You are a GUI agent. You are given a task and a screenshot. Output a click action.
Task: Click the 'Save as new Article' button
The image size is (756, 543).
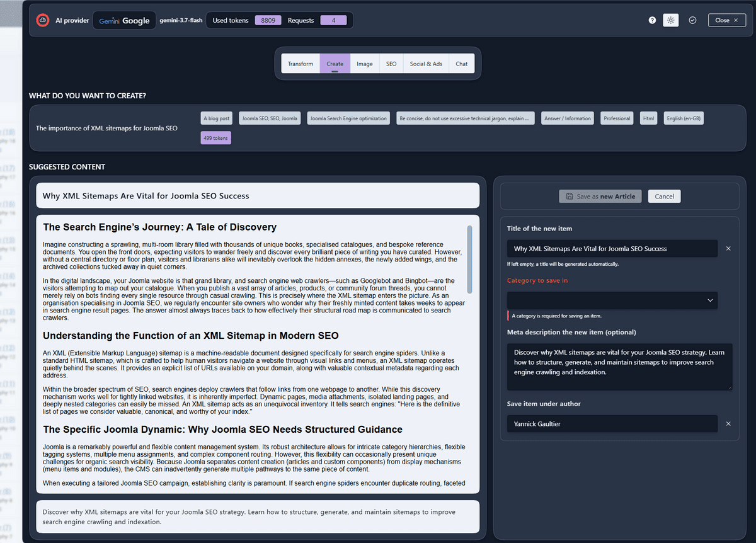click(600, 197)
